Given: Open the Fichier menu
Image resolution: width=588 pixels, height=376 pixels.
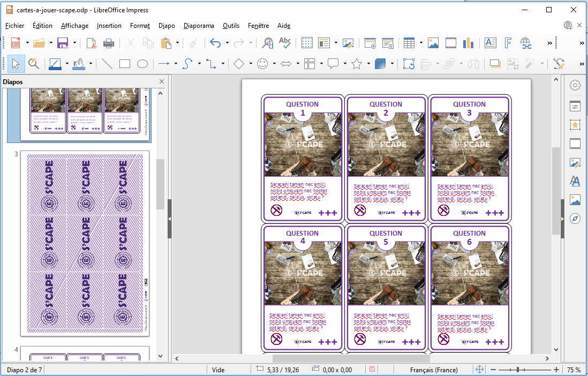Looking at the screenshot, I should [14, 26].
